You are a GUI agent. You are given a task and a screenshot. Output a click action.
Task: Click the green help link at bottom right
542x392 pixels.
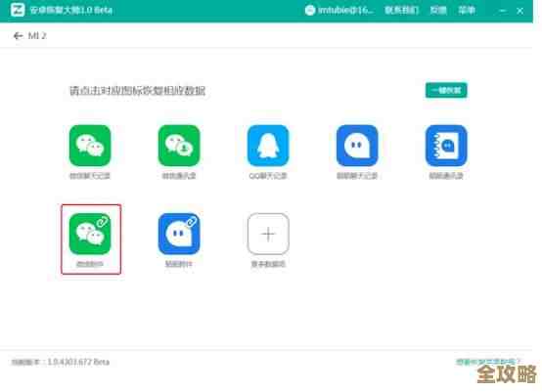(488, 362)
